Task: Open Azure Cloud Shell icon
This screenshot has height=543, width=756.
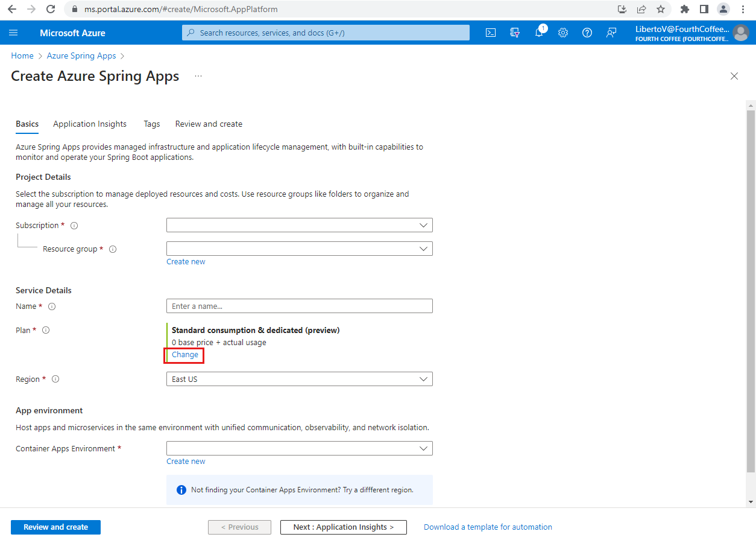Action: tap(491, 33)
